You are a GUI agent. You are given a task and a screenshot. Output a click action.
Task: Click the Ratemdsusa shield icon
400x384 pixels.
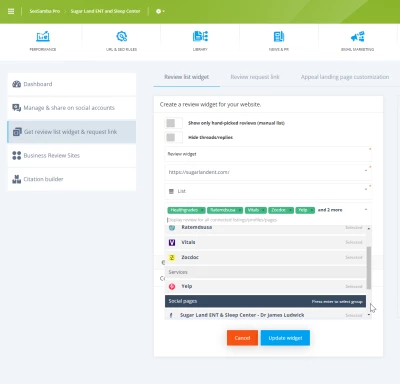point(172,228)
